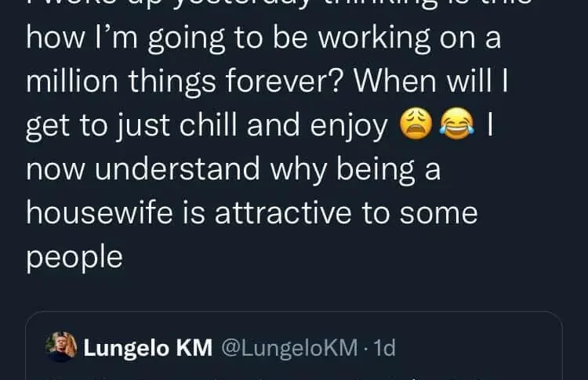The width and height of the screenshot is (588, 380).
Task: Click the line "how I'm going to be working on a"
Action: point(263,39)
